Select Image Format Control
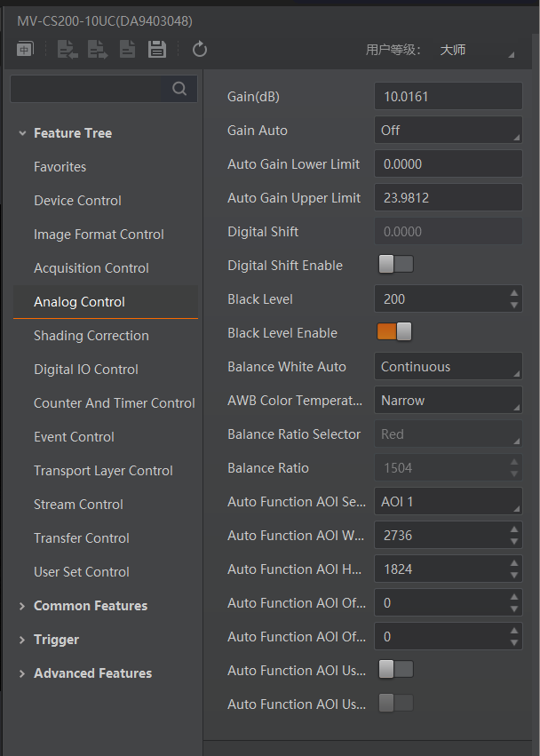The height and width of the screenshot is (756, 540). pyautogui.click(x=99, y=235)
